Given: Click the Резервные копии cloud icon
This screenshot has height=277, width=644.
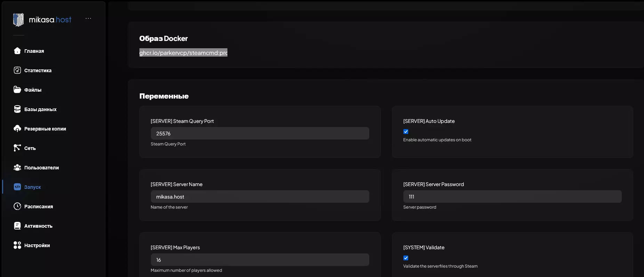Looking at the screenshot, I should pyautogui.click(x=17, y=129).
